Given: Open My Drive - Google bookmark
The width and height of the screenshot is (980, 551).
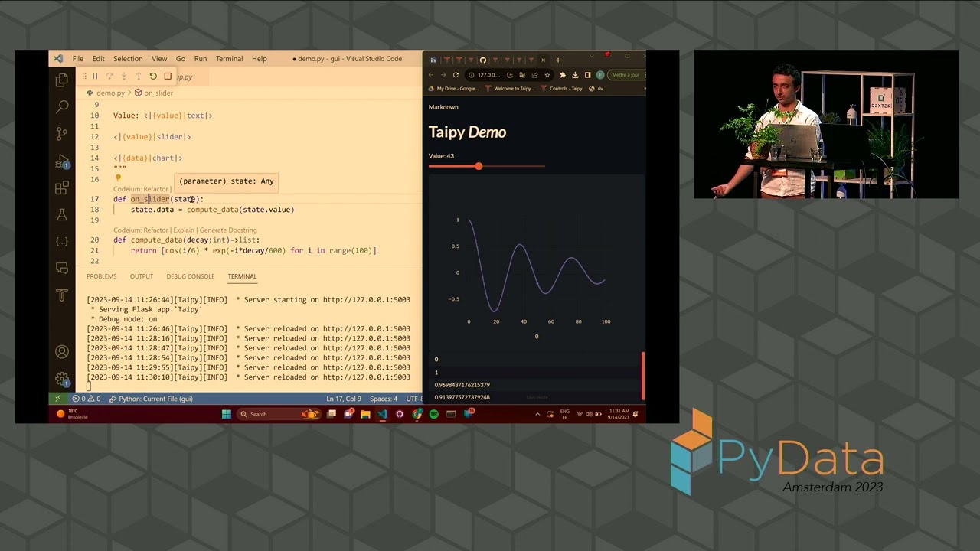Looking at the screenshot, I should [x=453, y=89].
